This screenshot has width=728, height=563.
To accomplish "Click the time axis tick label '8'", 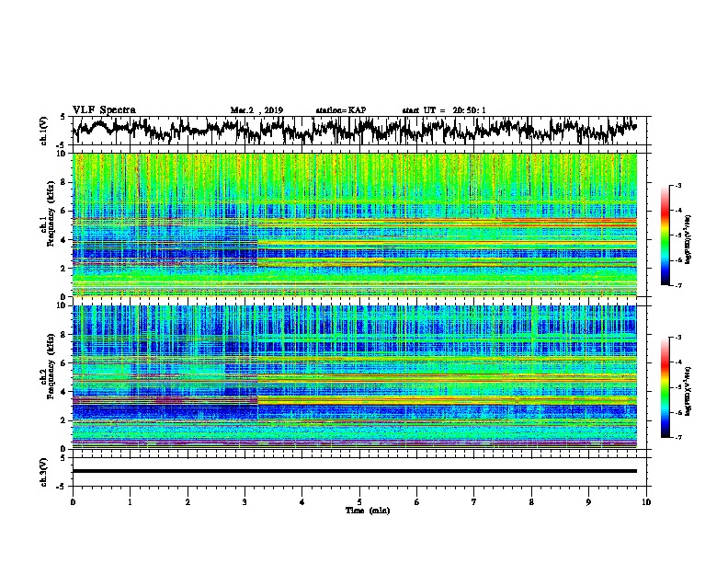I will coord(531,502).
